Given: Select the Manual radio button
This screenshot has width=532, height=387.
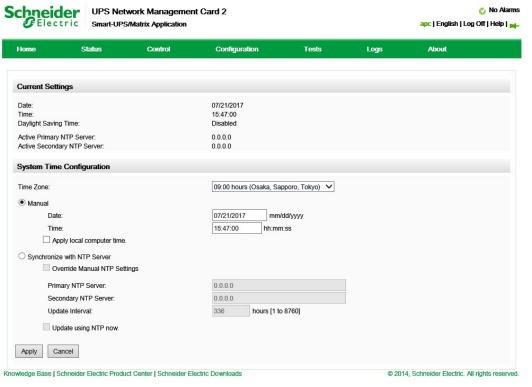Looking at the screenshot, I should (x=22, y=202).
